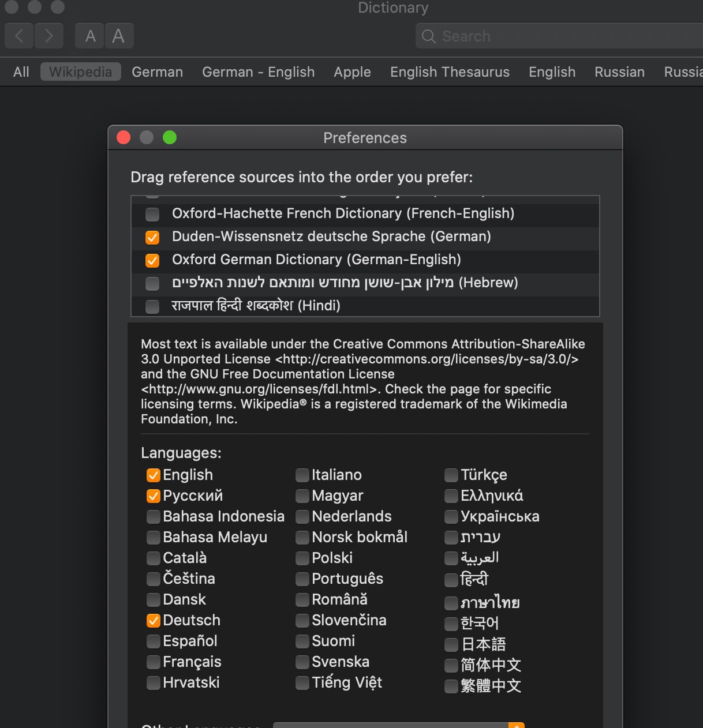Check the Türkçe language
Screen dimensions: 703x728
click(x=451, y=475)
